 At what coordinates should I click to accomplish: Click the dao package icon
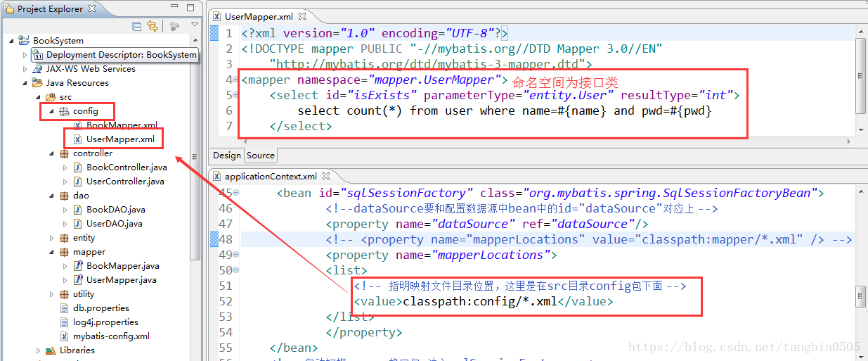click(64, 196)
